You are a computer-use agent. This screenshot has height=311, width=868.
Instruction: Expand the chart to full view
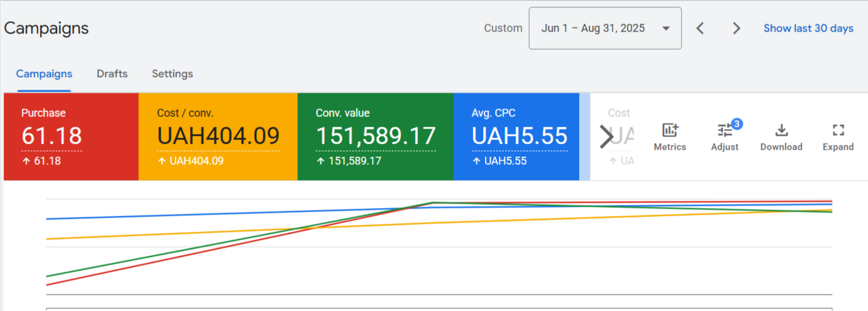pos(838,136)
